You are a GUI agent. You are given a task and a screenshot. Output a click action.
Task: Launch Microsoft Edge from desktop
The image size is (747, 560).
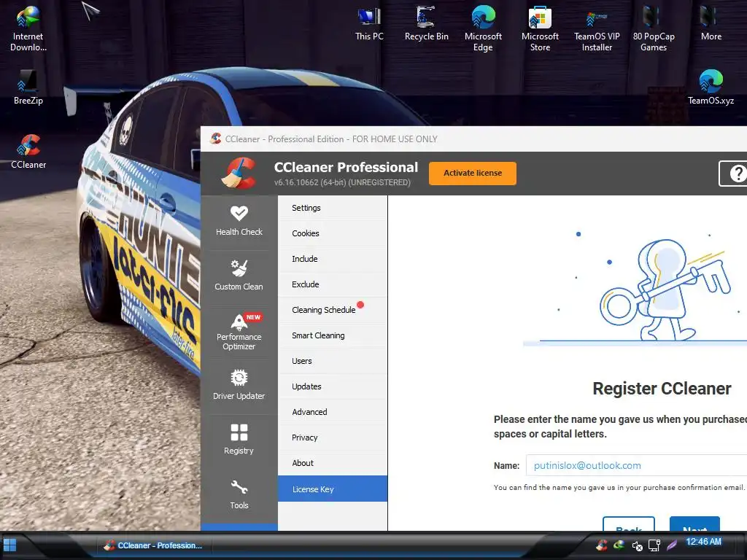(483, 28)
